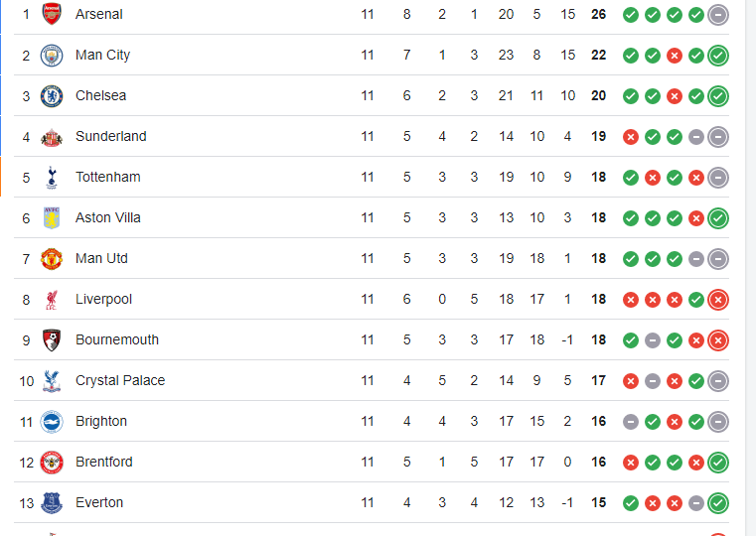Open the Man Utd team link

[x=101, y=259]
